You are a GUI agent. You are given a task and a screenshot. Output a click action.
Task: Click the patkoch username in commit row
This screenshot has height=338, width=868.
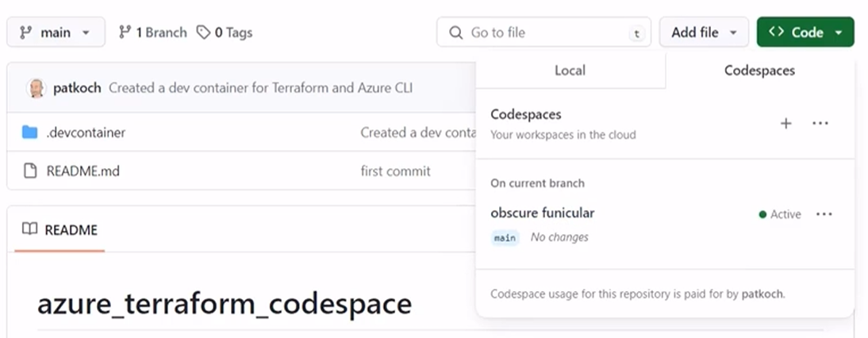(x=77, y=88)
